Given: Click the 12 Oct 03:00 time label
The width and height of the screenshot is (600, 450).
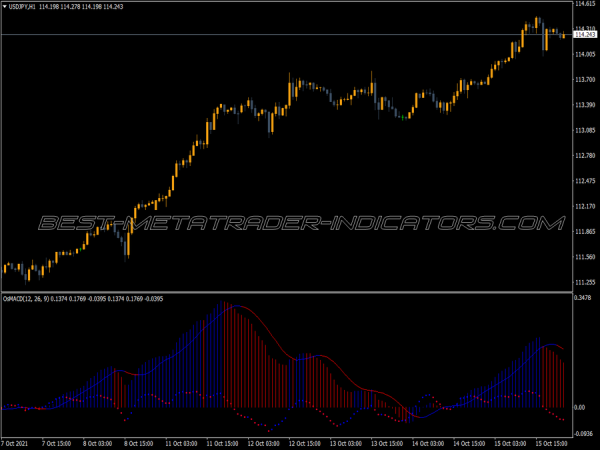Looking at the screenshot, I should click(263, 443).
